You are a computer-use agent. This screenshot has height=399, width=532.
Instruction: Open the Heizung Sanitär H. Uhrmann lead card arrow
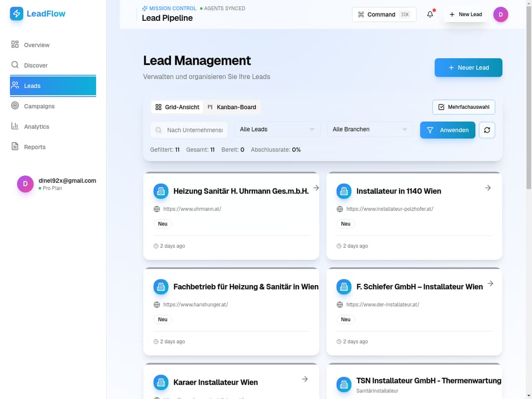tap(316, 189)
